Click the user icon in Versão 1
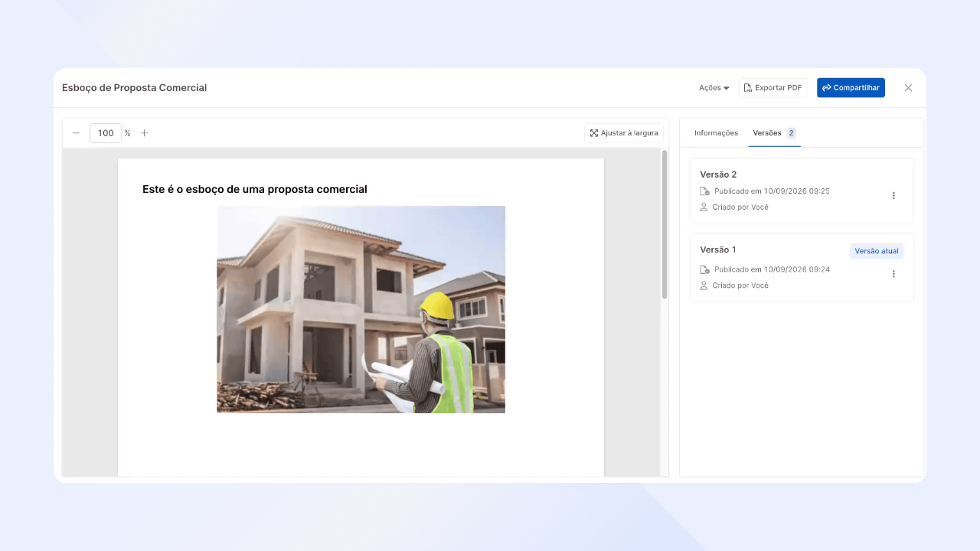Viewport: 980px width, 551px height. [x=704, y=285]
